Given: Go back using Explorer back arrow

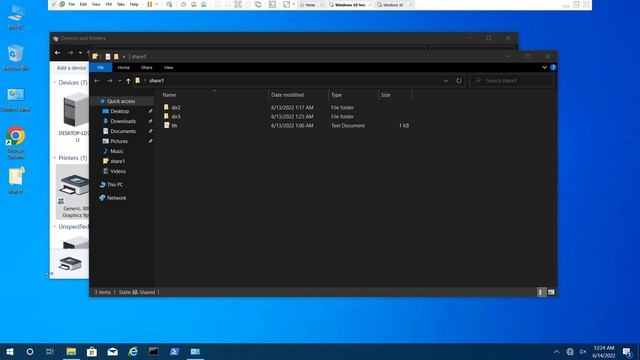Looking at the screenshot, I should (97, 81).
